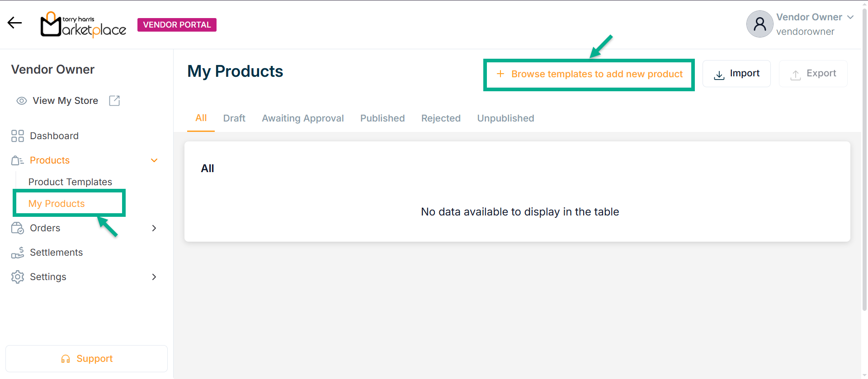The width and height of the screenshot is (868, 379).
Task: Collapse the Products menu chevron
Action: click(x=154, y=160)
